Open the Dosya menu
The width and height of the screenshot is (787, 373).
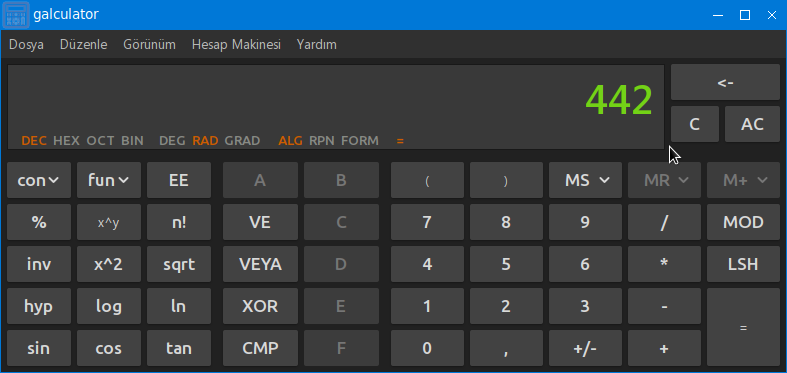pyautogui.click(x=26, y=45)
